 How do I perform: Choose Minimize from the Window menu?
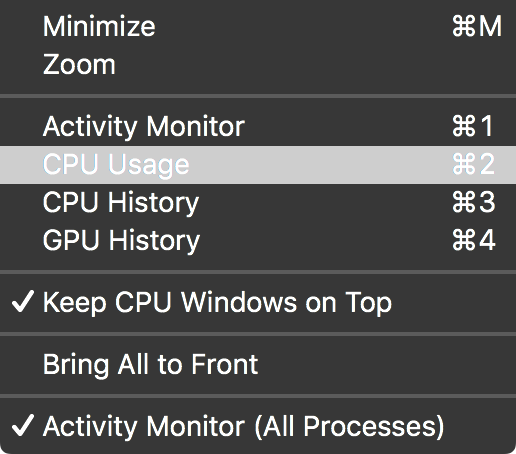pyautogui.click(x=258, y=26)
